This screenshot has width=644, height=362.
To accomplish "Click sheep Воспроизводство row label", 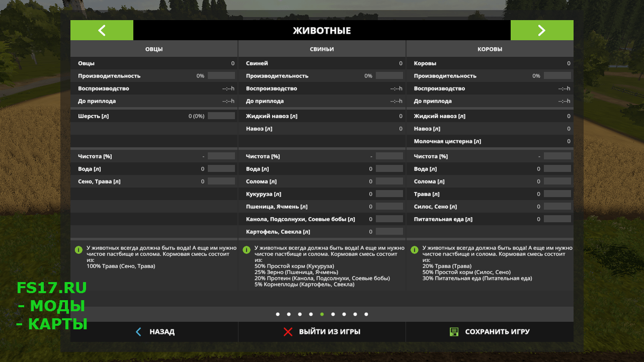I will [x=104, y=88].
